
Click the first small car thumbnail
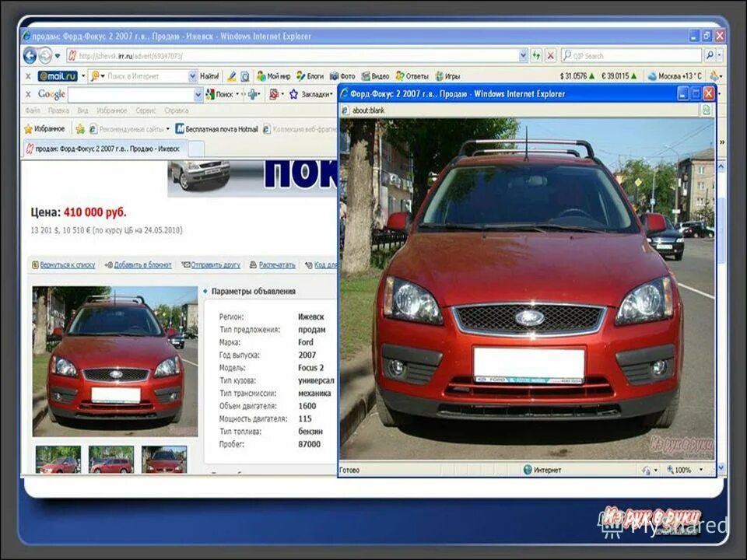tap(58, 460)
